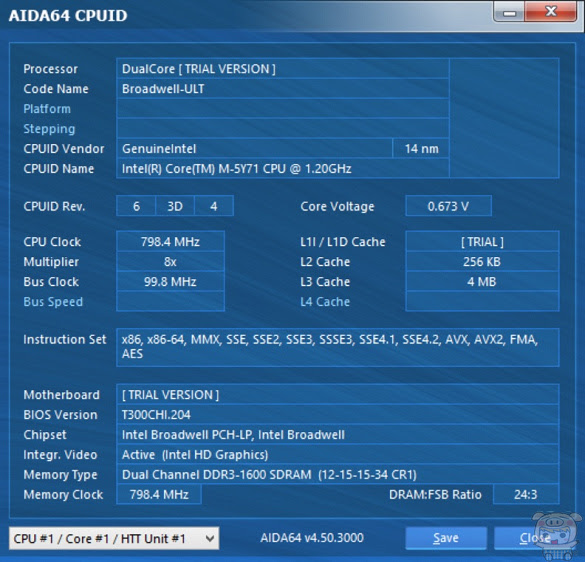The width and height of the screenshot is (585, 562).
Task: Click the 0.673 V core voltage value
Action: point(448,206)
